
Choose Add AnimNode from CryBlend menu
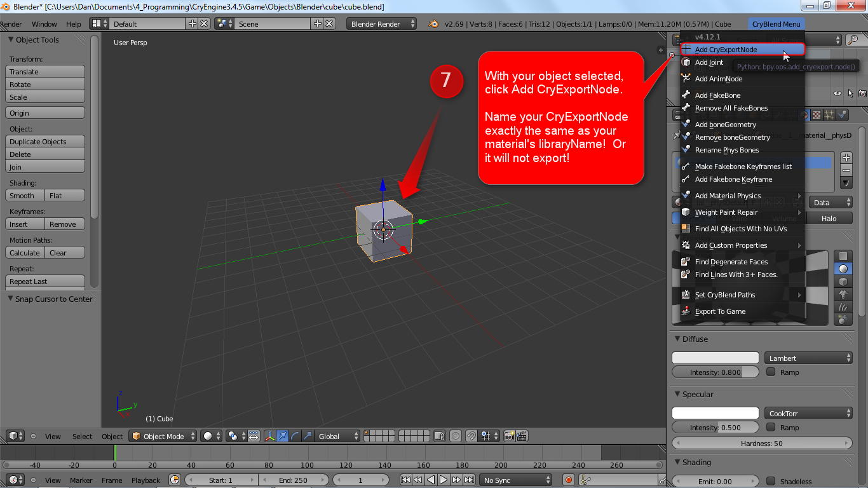pos(742,79)
